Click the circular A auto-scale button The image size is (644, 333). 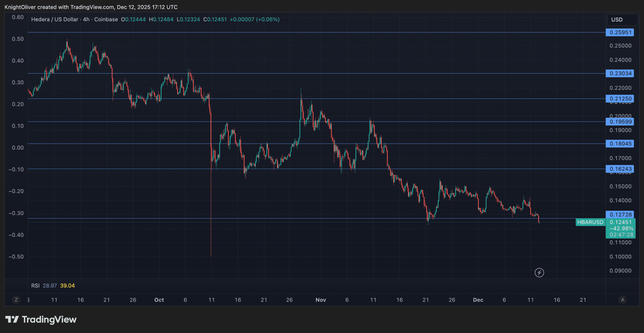click(x=623, y=300)
